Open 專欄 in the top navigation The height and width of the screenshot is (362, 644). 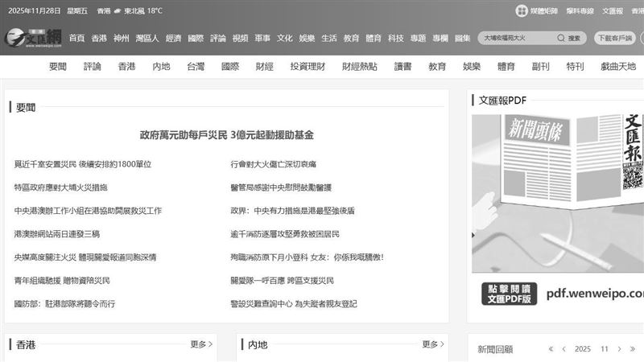click(440, 38)
